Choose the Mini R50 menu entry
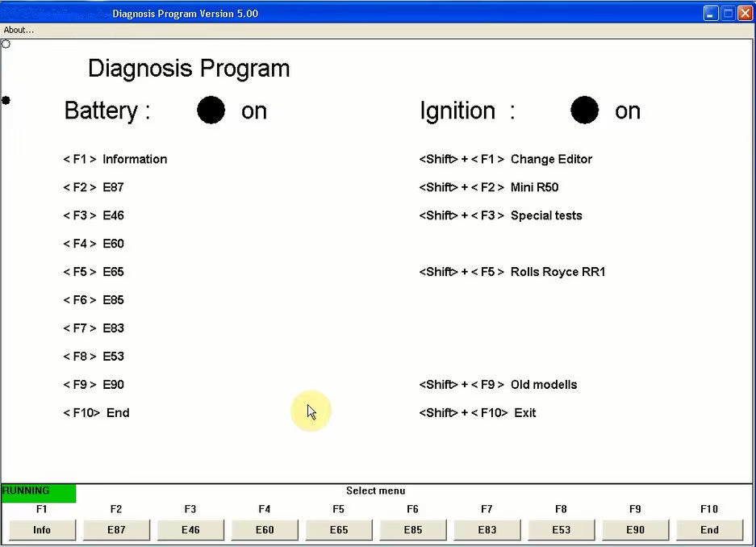 click(x=534, y=187)
